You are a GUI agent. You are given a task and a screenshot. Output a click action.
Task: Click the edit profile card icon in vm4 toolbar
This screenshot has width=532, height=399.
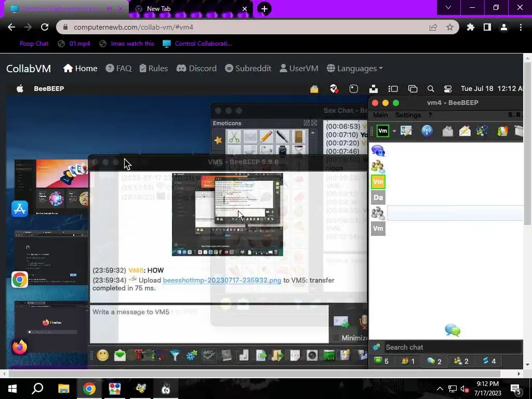[406, 131]
